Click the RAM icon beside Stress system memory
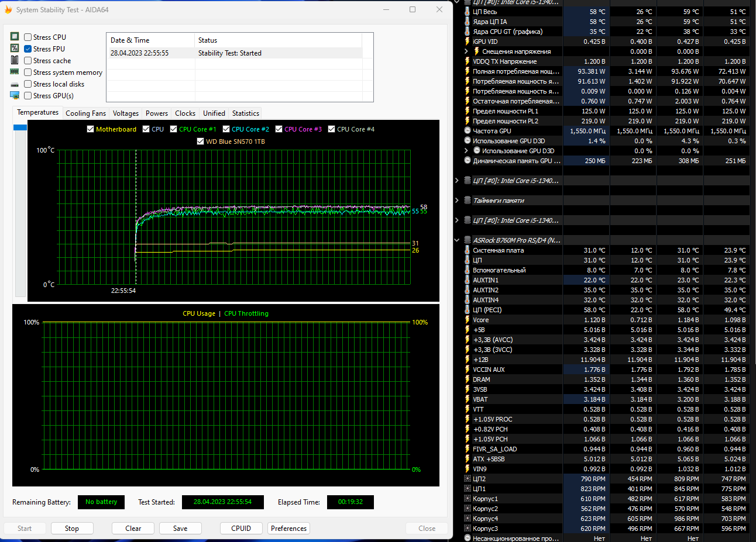756x542 pixels. 15,72
